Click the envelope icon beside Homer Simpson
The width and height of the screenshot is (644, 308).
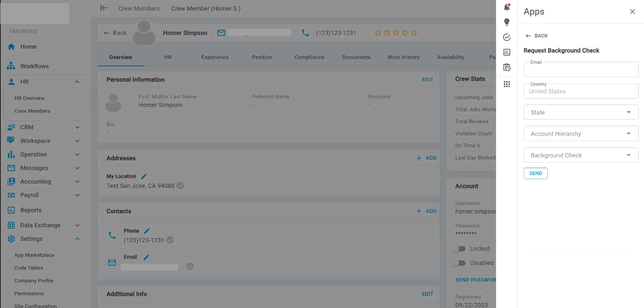221,33
